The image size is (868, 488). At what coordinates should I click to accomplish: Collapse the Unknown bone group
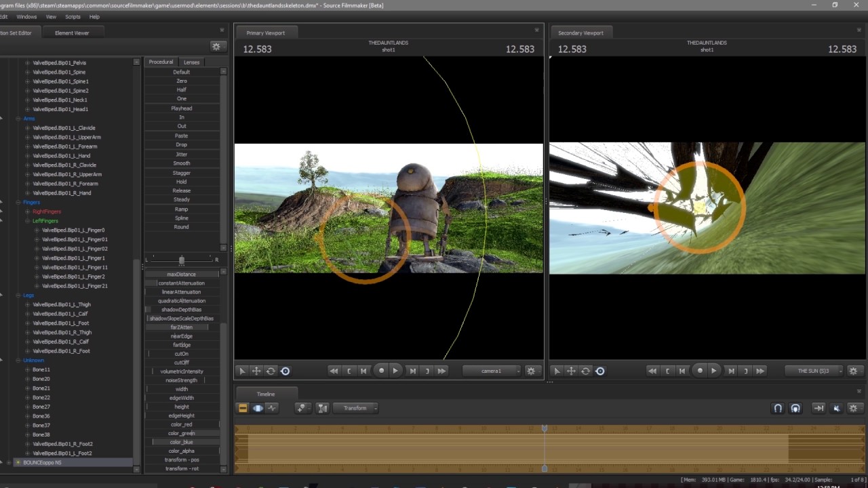(x=18, y=361)
